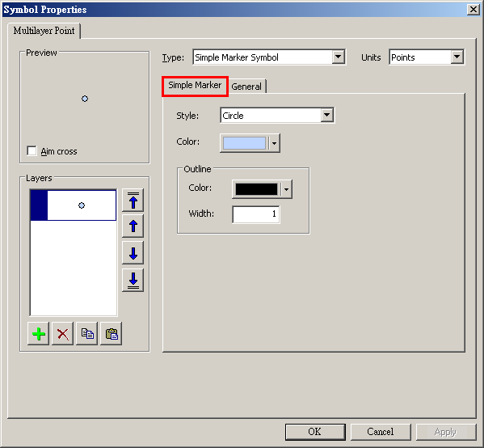Move layer to top with top arrow

click(133, 201)
